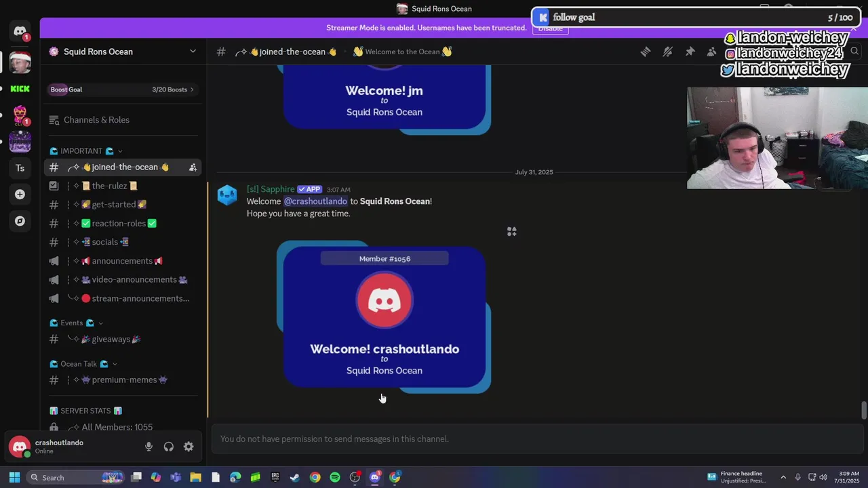Image resolution: width=868 pixels, height=488 pixels.
Task: Add a server with the plus icon
Action: (x=20, y=195)
